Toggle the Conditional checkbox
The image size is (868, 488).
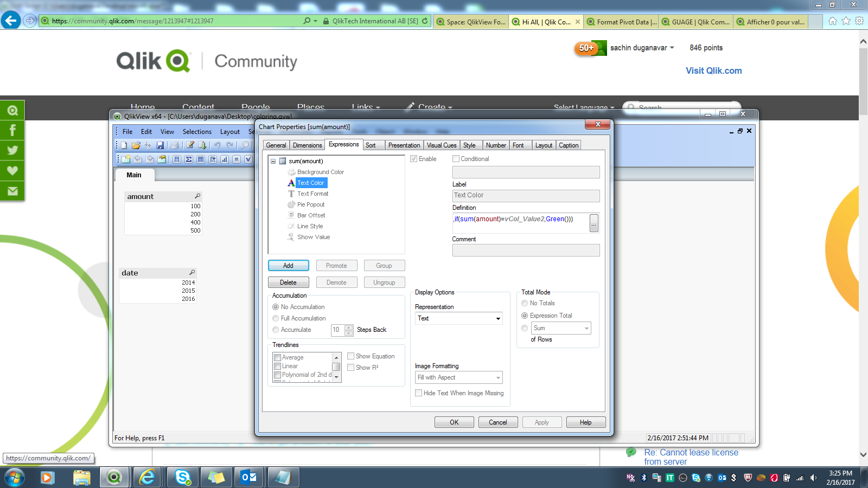456,159
